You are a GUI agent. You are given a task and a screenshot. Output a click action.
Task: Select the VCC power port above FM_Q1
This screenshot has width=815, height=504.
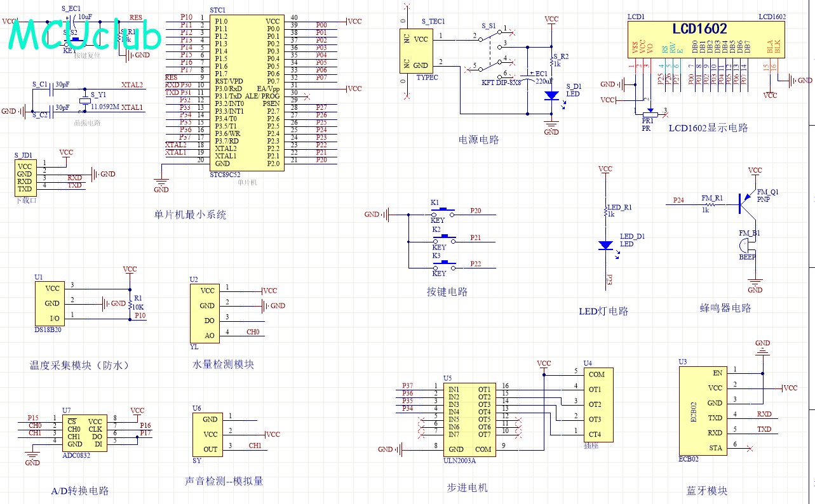tap(755, 172)
